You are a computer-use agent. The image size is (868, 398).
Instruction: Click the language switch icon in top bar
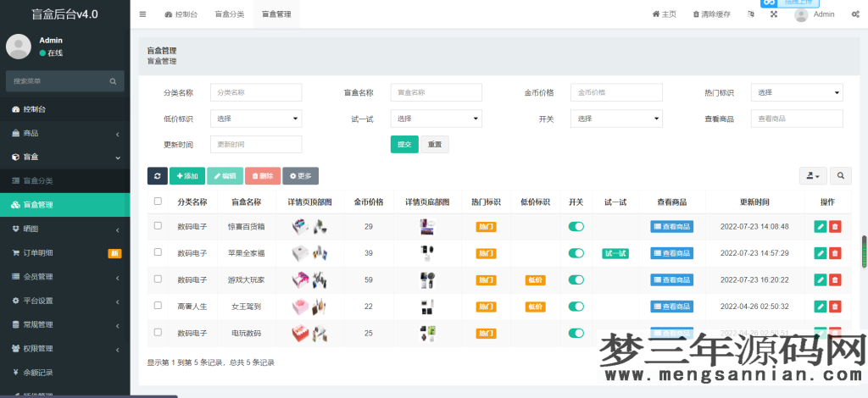[x=751, y=14]
